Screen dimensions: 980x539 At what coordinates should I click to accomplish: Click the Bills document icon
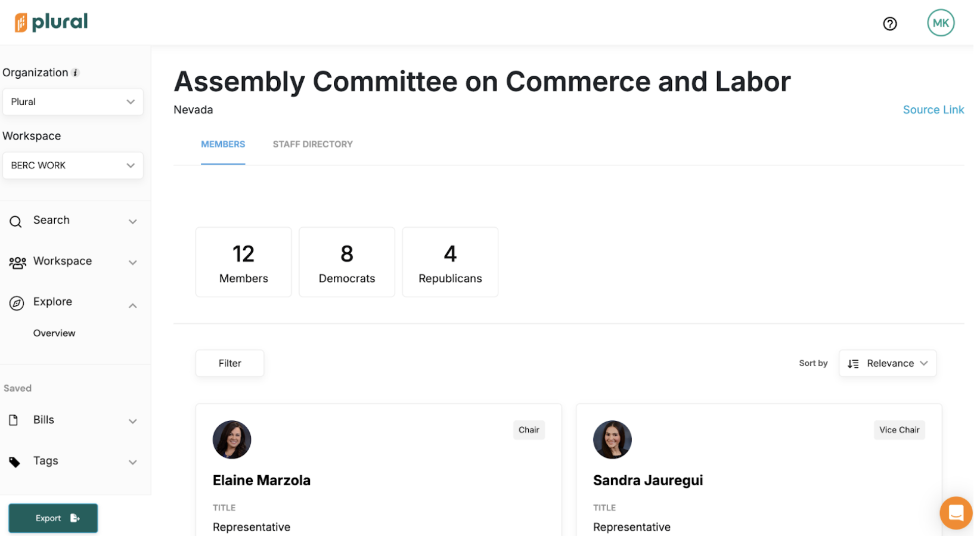point(14,420)
